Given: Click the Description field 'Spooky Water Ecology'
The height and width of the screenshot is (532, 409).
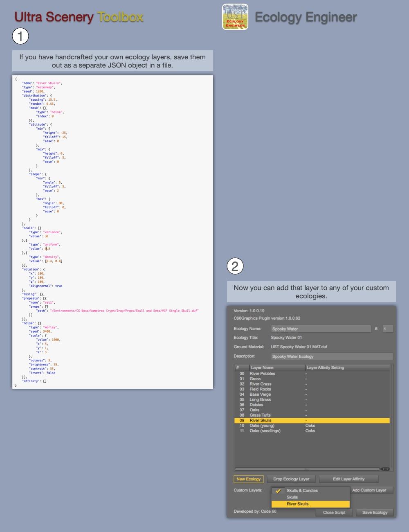Looking at the screenshot, I should [332, 356].
